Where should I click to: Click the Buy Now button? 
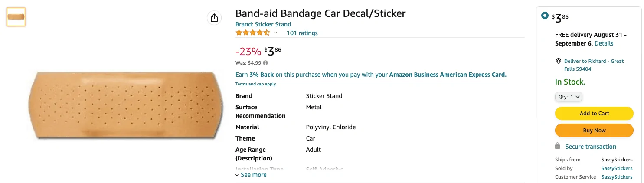[594, 130]
